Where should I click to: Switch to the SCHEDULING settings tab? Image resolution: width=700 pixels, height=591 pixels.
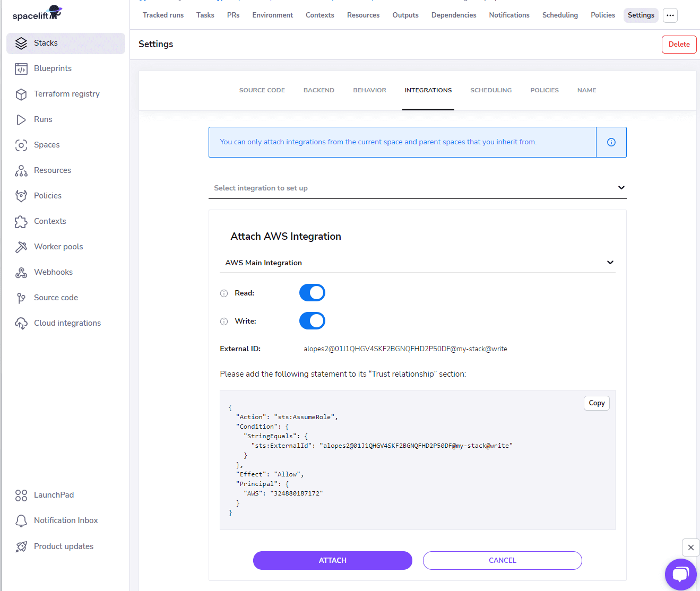(491, 90)
